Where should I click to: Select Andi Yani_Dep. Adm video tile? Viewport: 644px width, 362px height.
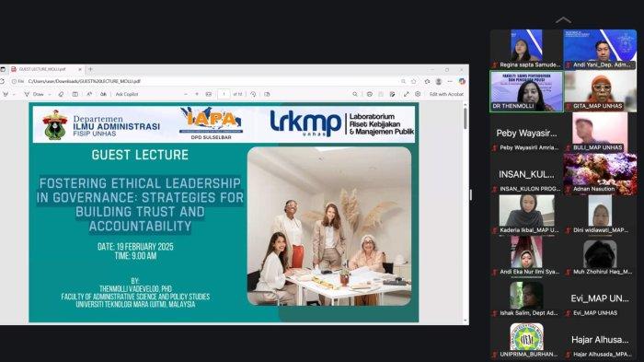[x=600, y=50]
